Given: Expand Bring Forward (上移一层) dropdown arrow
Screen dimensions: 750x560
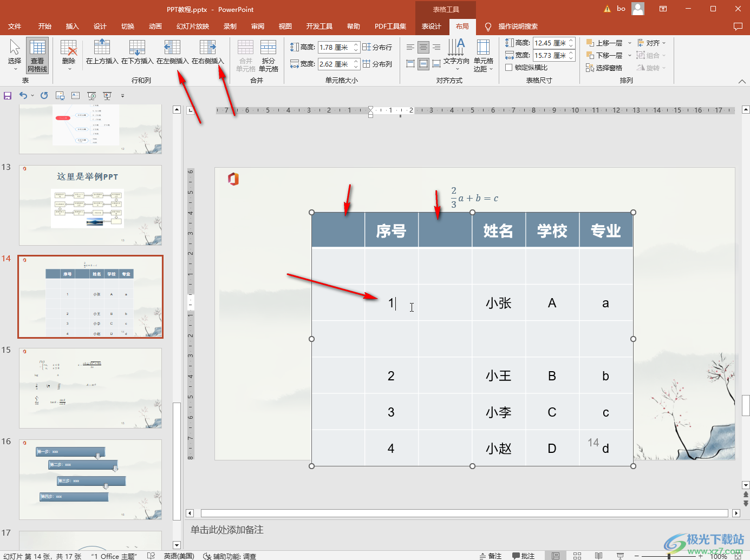Looking at the screenshot, I should [630, 43].
